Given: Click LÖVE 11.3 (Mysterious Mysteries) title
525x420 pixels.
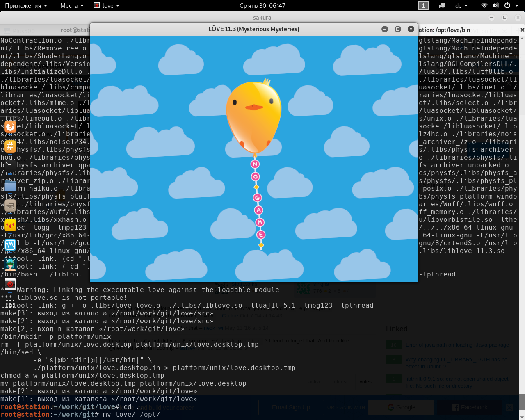Looking at the screenshot, I should coord(253,29).
